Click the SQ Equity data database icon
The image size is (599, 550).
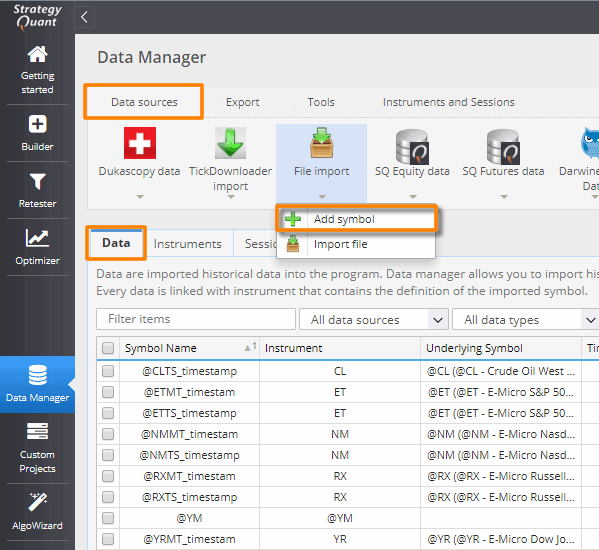[412, 147]
